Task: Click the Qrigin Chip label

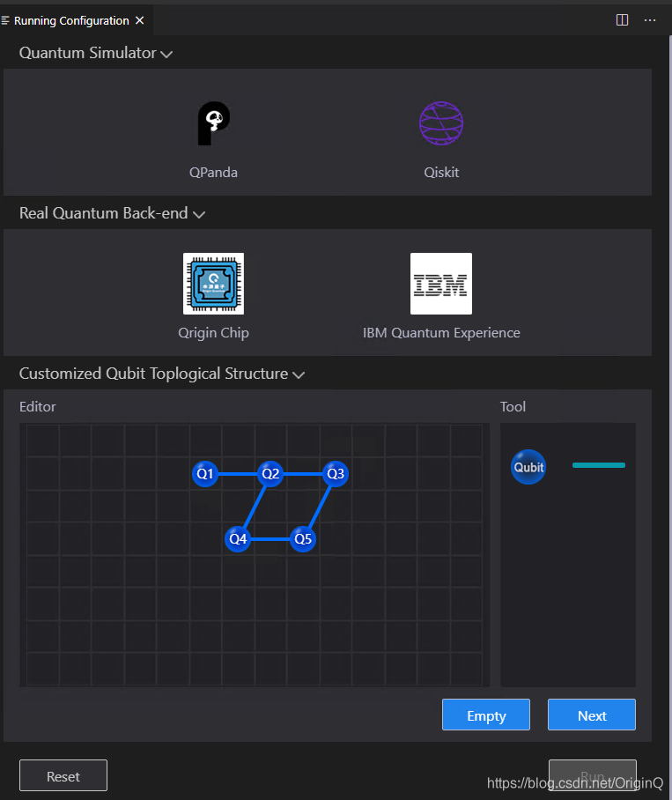Action: coord(214,333)
